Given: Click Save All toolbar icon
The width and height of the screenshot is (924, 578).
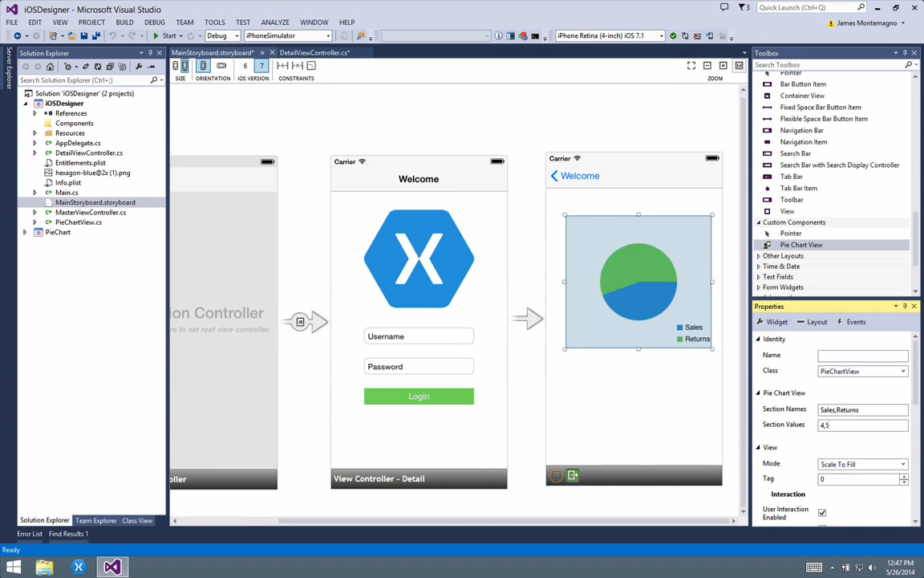Looking at the screenshot, I should pyautogui.click(x=96, y=36).
